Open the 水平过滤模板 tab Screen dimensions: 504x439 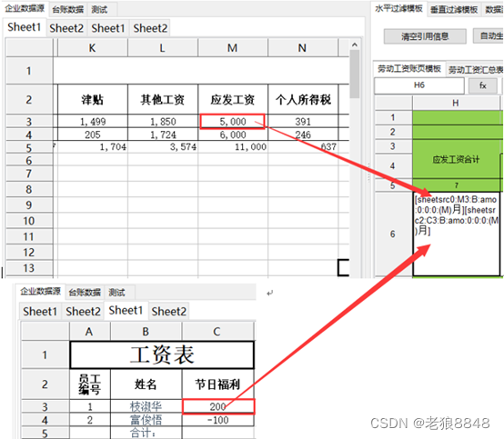398,9
